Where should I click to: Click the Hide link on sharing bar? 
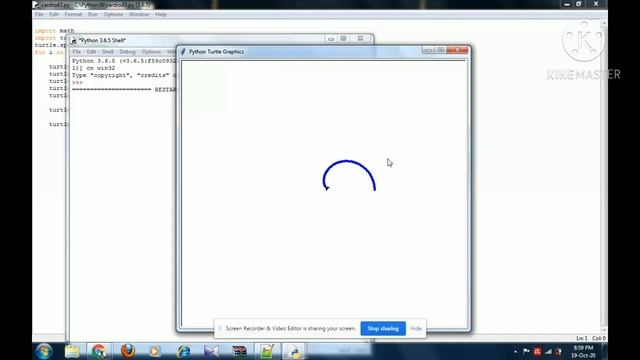(x=416, y=329)
